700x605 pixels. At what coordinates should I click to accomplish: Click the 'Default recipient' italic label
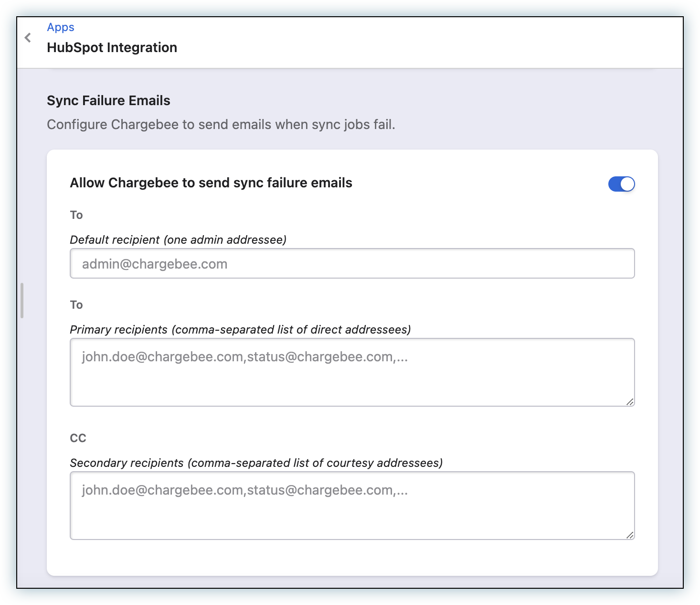point(178,240)
